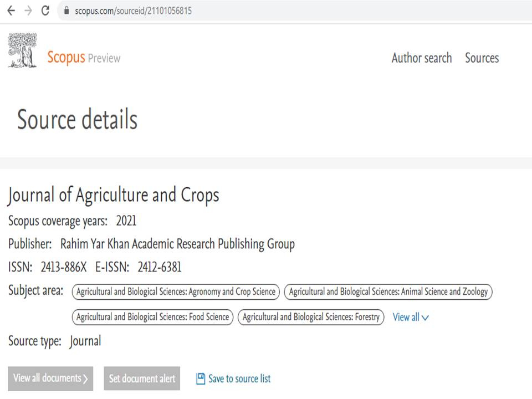Click the Elsevier tree logo

coord(22,50)
